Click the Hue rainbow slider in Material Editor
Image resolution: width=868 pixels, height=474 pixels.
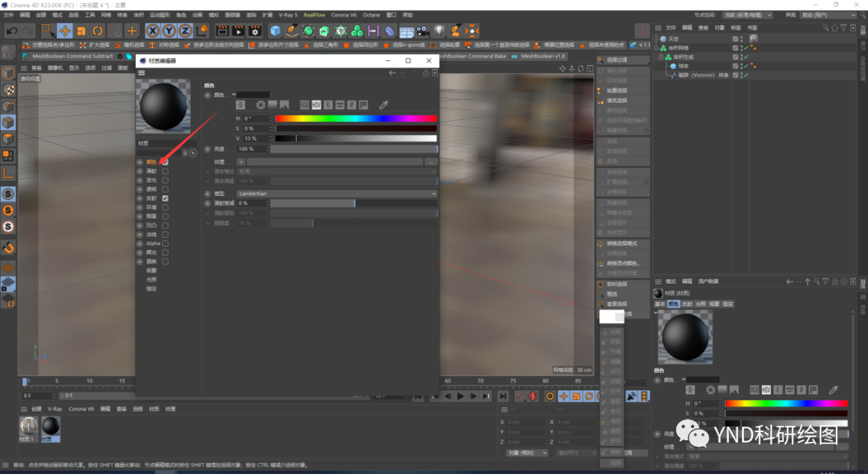click(356, 118)
